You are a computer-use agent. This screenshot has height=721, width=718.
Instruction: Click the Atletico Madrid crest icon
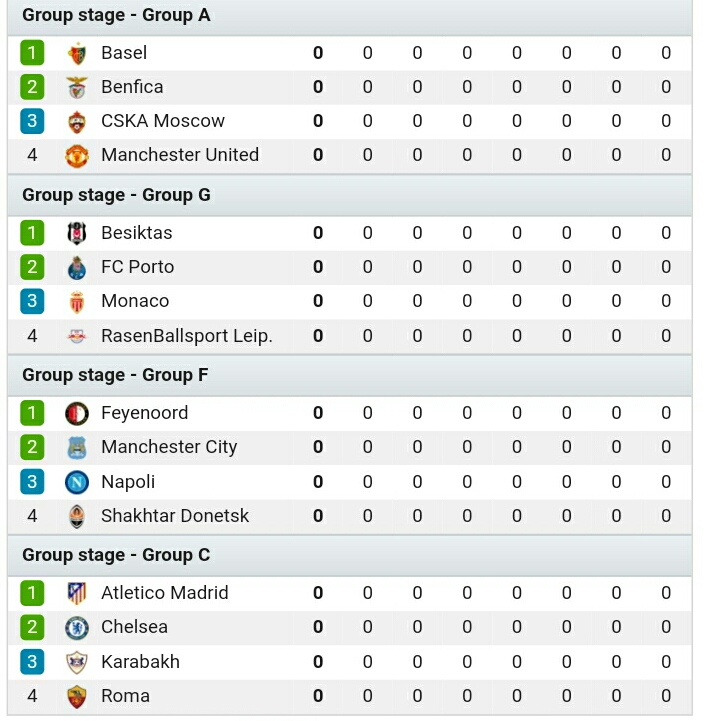click(x=77, y=593)
